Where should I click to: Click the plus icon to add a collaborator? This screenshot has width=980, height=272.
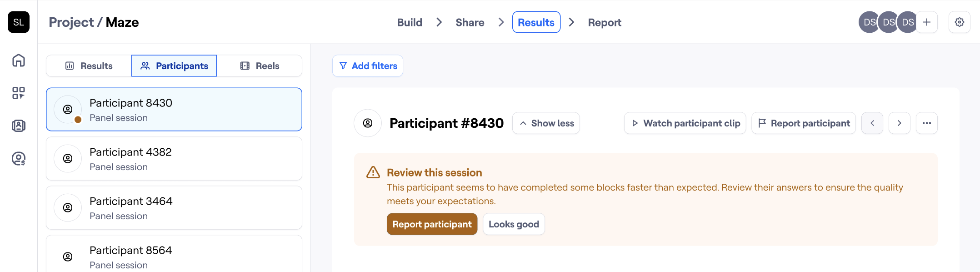(x=926, y=22)
